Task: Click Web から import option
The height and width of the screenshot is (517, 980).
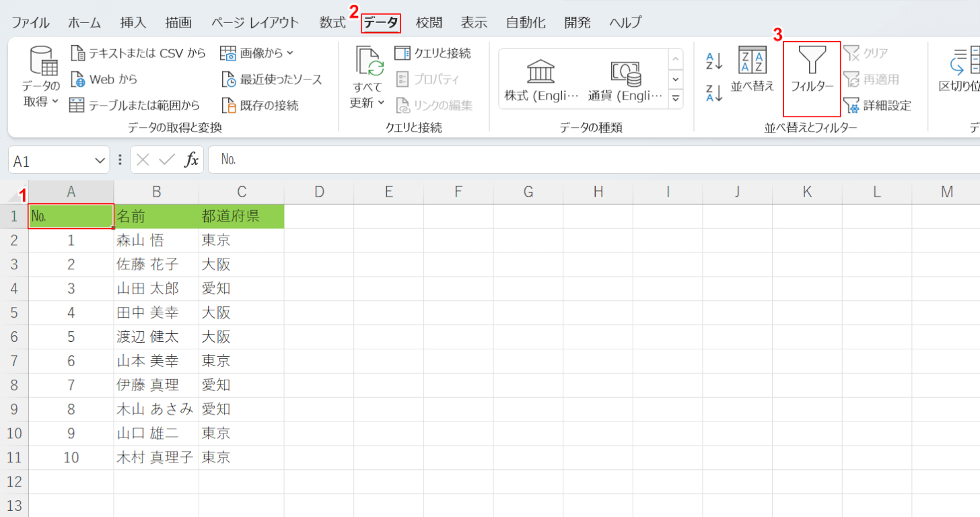Action: 104,79
